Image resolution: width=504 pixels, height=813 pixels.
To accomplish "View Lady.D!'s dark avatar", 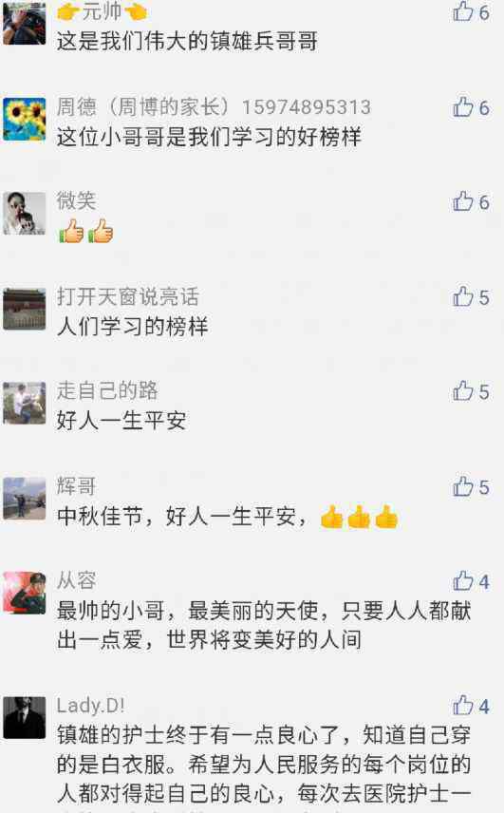I will 25,718.
